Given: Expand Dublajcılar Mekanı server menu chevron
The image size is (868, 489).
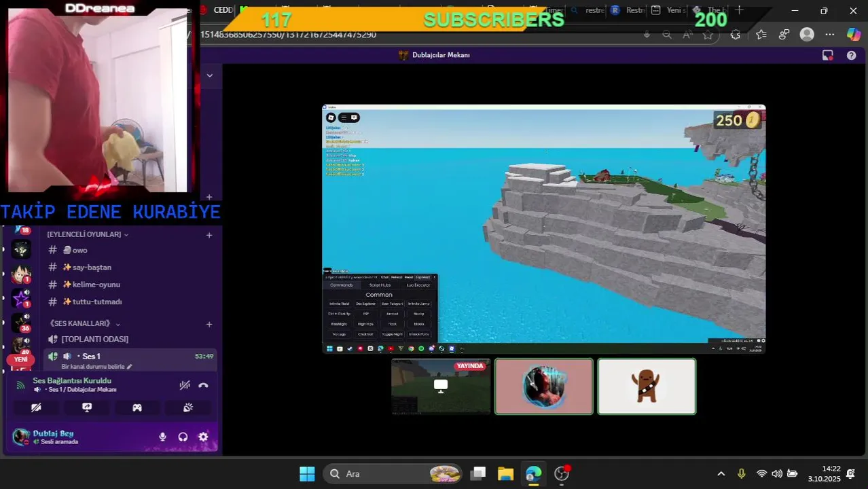Looking at the screenshot, I should [210, 75].
